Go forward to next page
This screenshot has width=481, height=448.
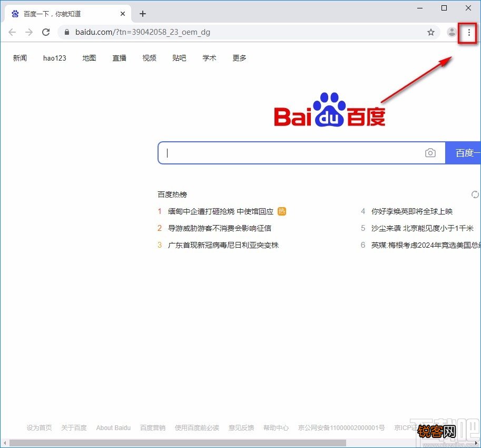click(29, 32)
